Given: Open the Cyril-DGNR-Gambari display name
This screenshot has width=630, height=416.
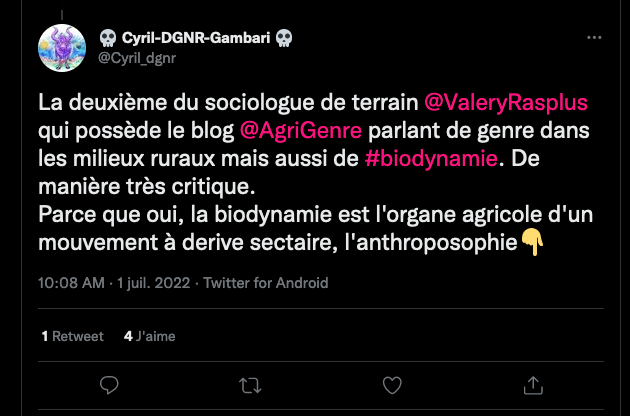Looking at the screenshot, I should click(x=196, y=38).
